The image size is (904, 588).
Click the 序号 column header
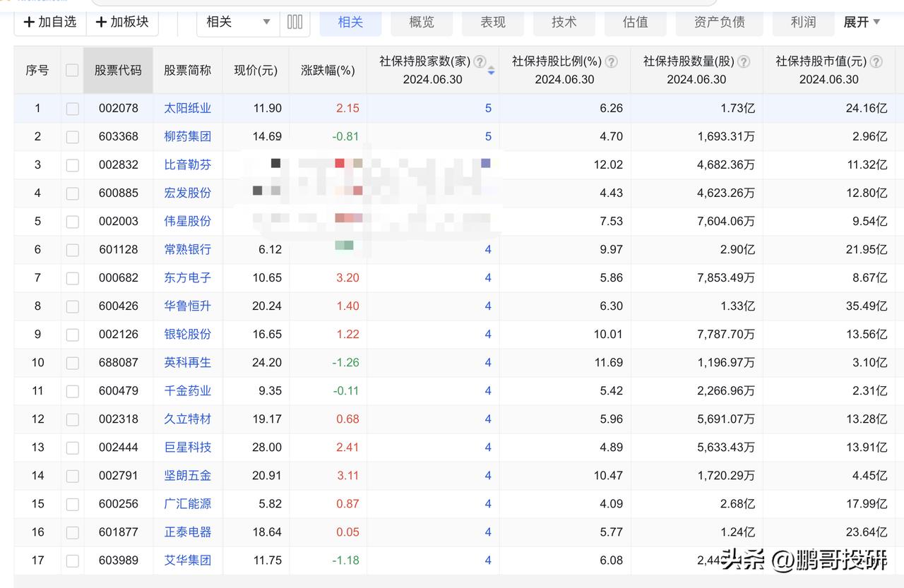coord(37,70)
